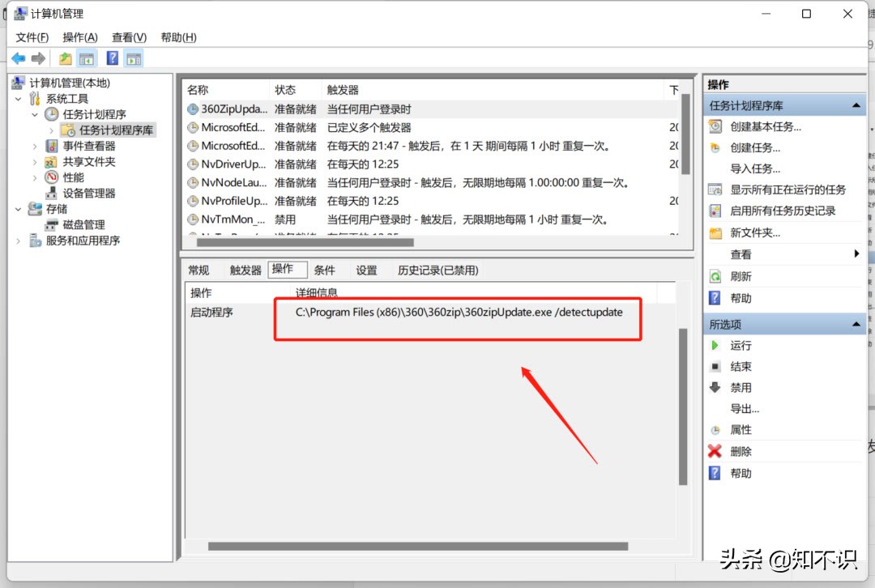875x588 pixels.
Task: Select the NvNodeLau... task row
Action: (431, 182)
